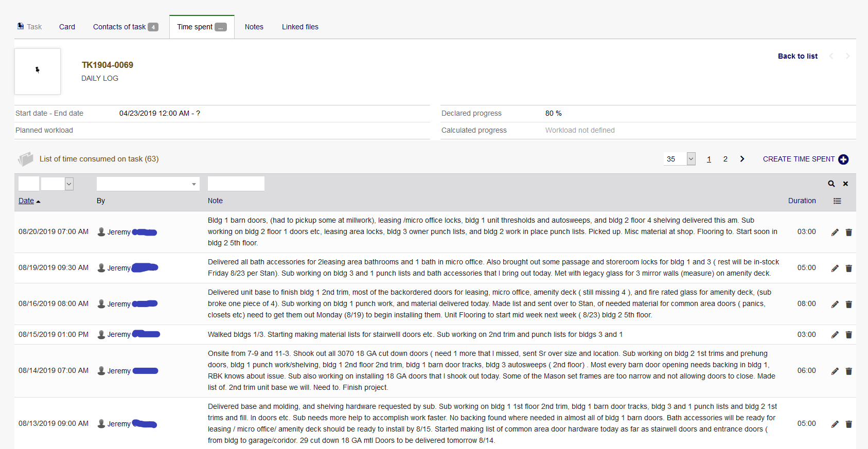Sort the list by Date column header
The width and height of the screenshot is (868, 449).
(x=26, y=201)
